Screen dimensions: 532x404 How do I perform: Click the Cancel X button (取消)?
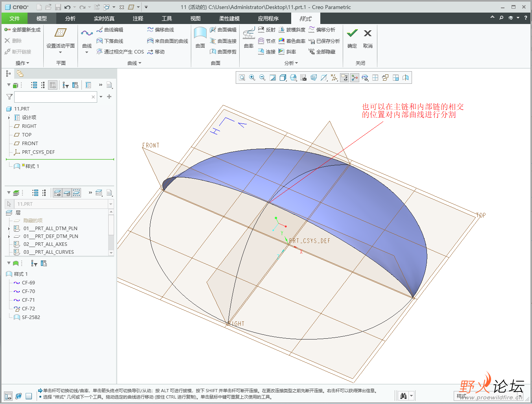(x=368, y=38)
